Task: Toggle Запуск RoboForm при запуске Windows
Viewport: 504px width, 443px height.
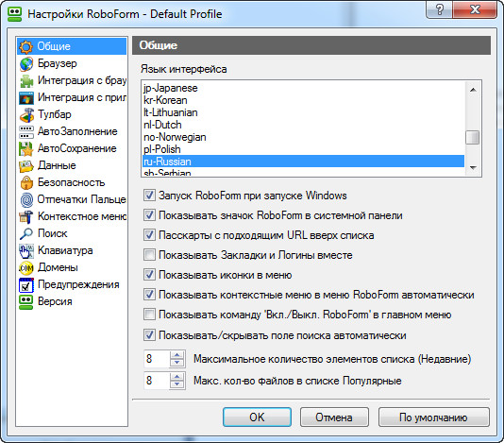Action: pos(149,195)
